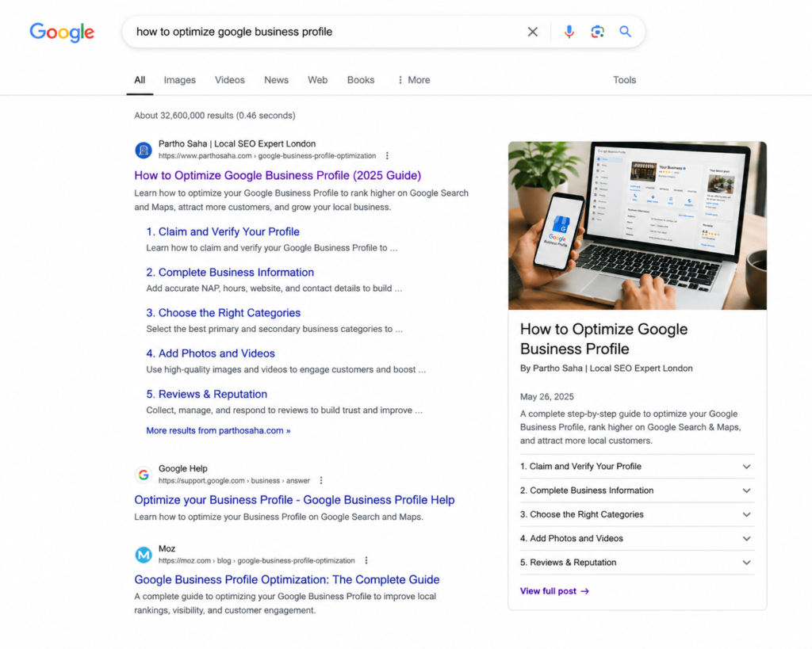Open options menu for Moz result

tap(366, 560)
